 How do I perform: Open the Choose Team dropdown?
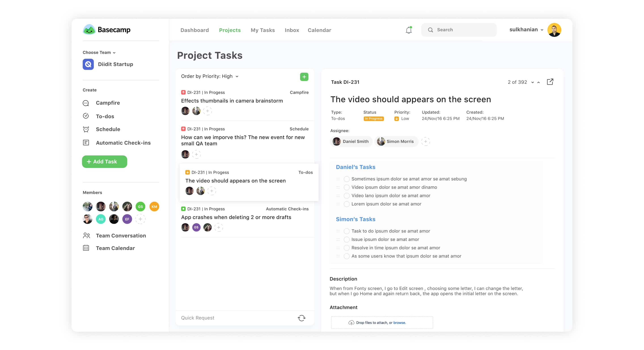(x=99, y=52)
